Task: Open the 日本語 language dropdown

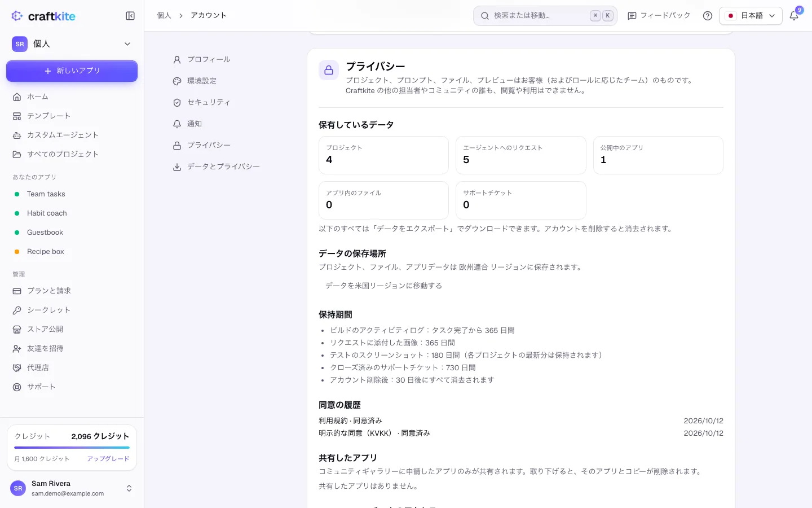Action: point(751,16)
